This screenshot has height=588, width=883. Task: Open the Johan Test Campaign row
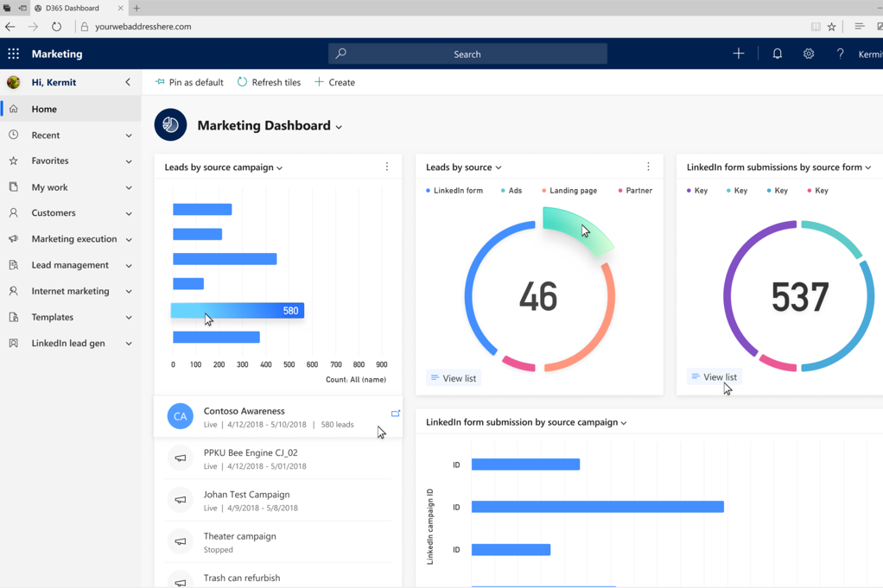(x=278, y=500)
